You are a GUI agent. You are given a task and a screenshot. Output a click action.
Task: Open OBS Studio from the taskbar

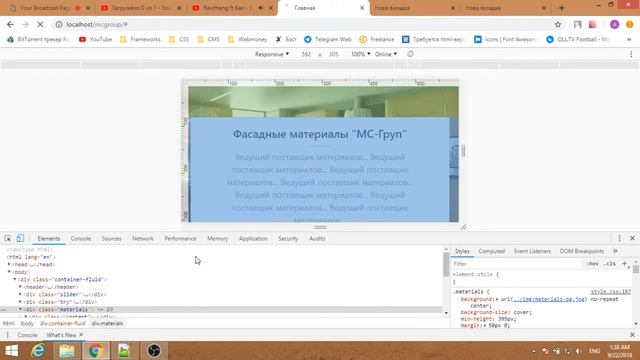click(x=154, y=351)
